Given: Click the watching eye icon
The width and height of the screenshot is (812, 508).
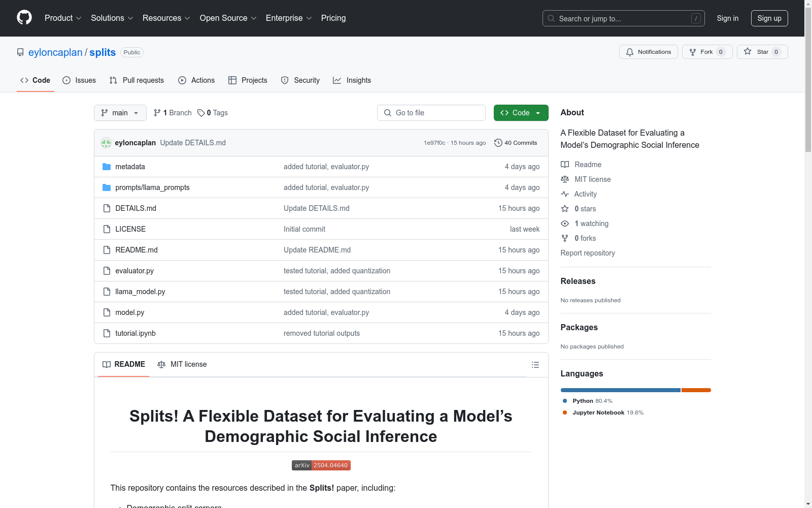Looking at the screenshot, I should tap(565, 224).
